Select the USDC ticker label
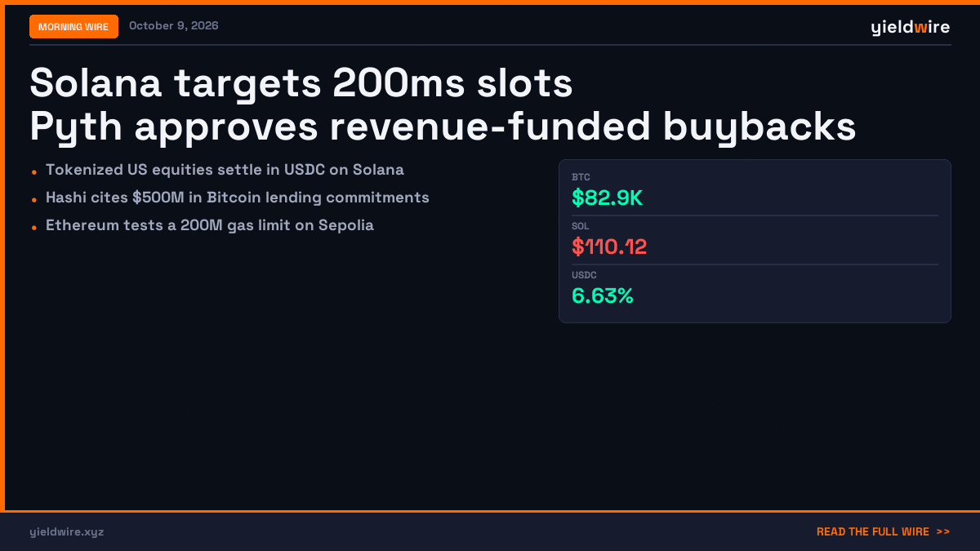This screenshot has width=980, height=551. (x=584, y=275)
